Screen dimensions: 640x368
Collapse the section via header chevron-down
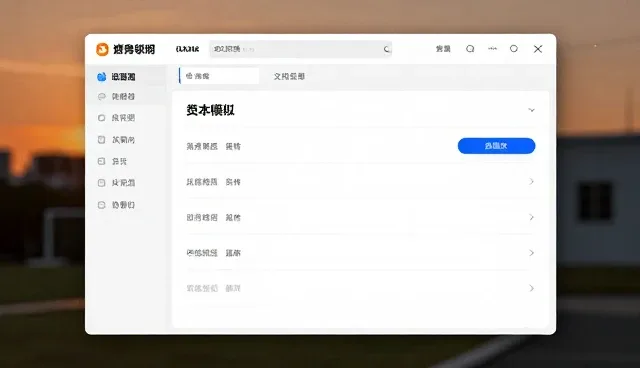[531, 110]
